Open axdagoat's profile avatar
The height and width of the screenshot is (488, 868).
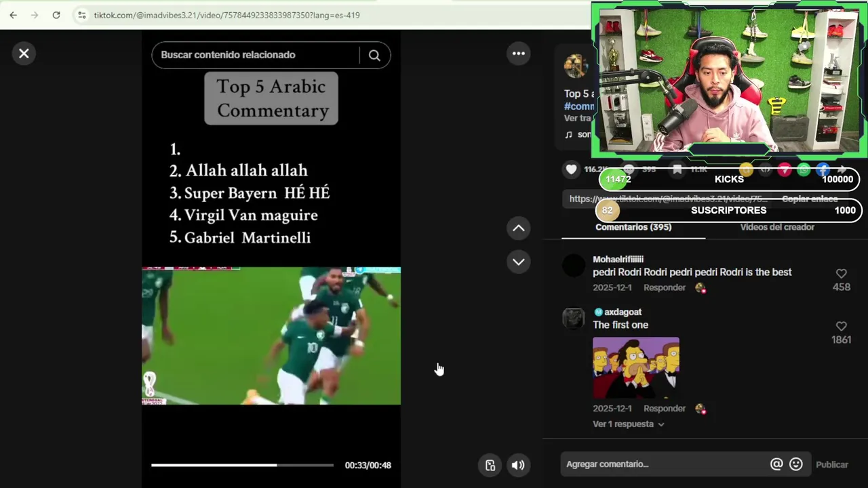tap(574, 319)
